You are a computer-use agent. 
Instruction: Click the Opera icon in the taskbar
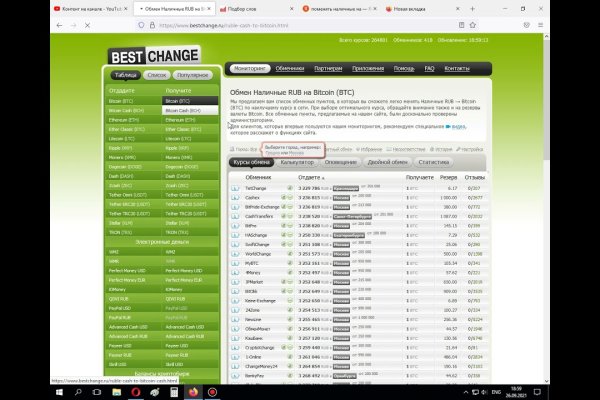[135, 391]
